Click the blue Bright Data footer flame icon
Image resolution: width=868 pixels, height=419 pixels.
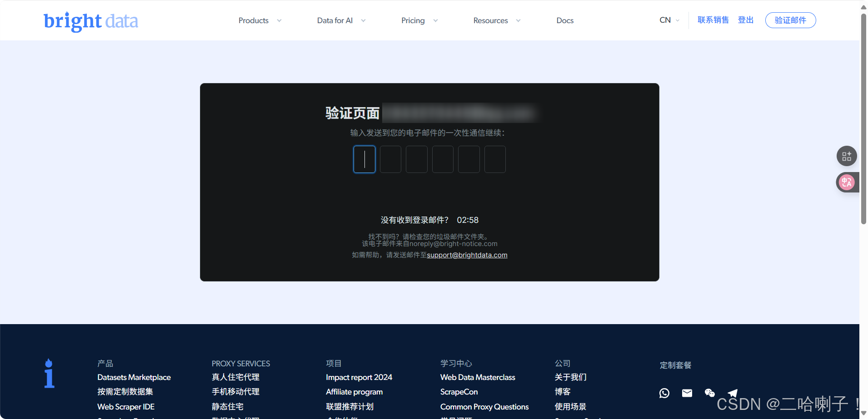tap(49, 373)
